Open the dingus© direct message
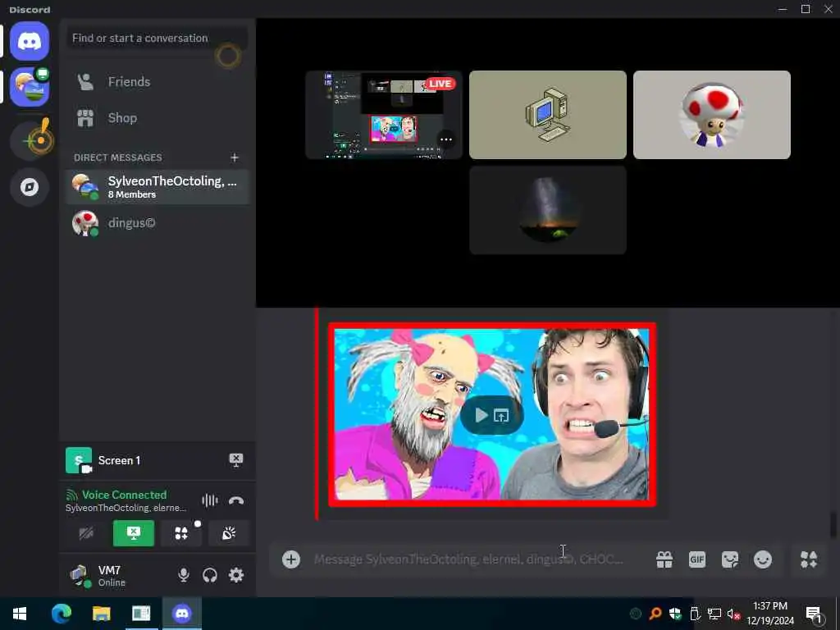Image resolution: width=840 pixels, height=630 pixels. 157,223
